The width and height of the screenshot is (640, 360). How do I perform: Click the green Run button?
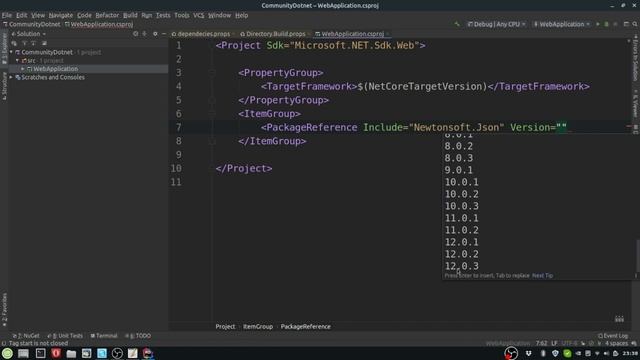(598, 24)
